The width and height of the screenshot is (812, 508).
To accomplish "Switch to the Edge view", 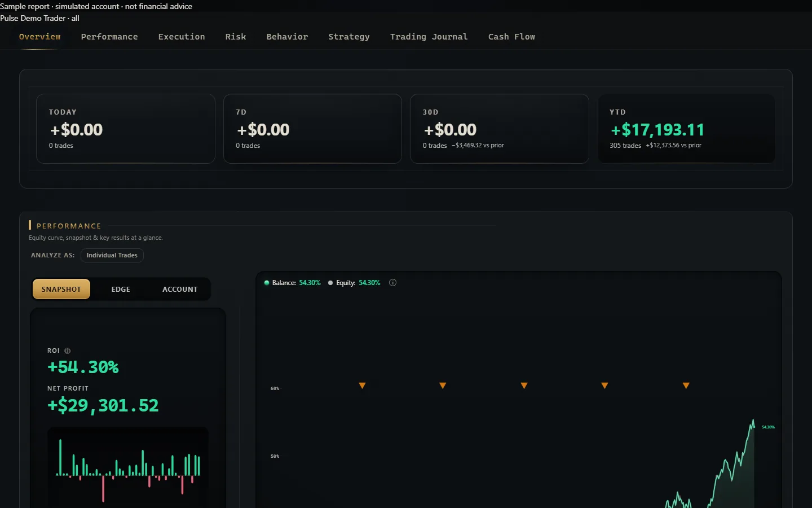I will point(121,289).
